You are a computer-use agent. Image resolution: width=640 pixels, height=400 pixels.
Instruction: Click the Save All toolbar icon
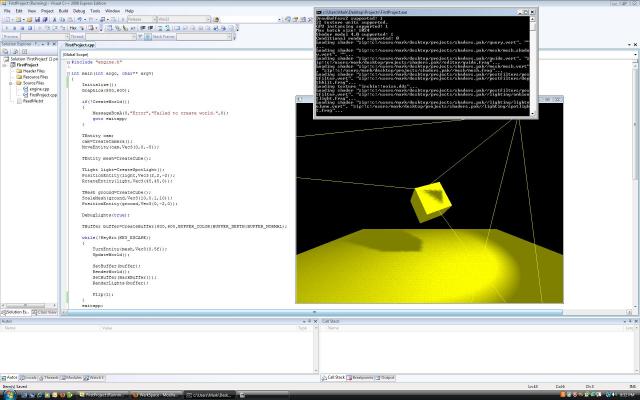(47, 19)
